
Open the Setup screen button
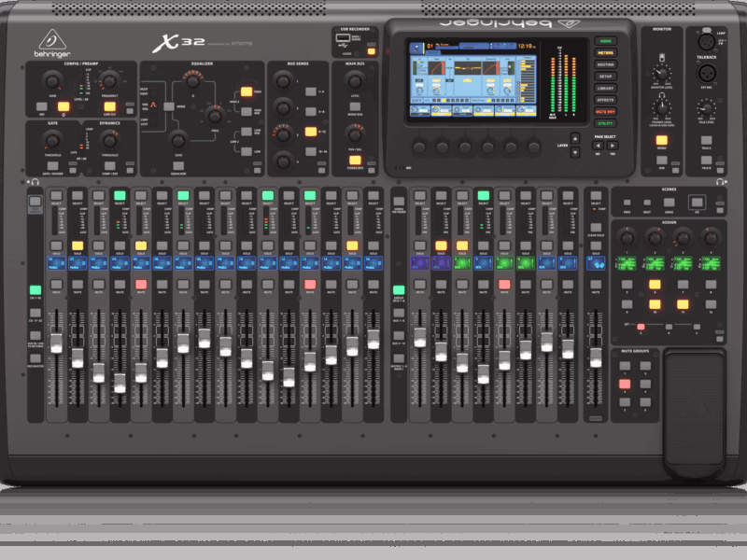pyautogui.click(x=605, y=77)
